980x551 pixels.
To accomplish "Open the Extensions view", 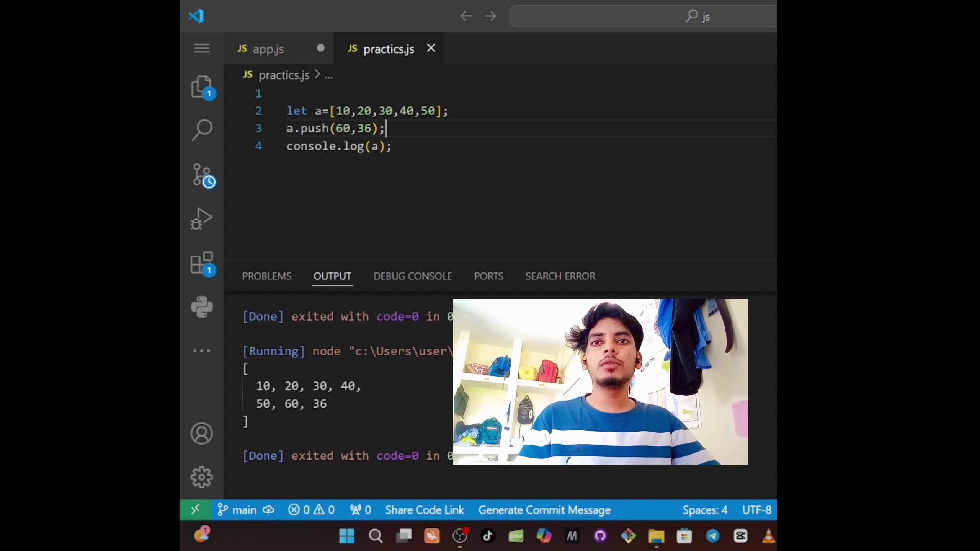I will pyautogui.click(x=202, y=263).
